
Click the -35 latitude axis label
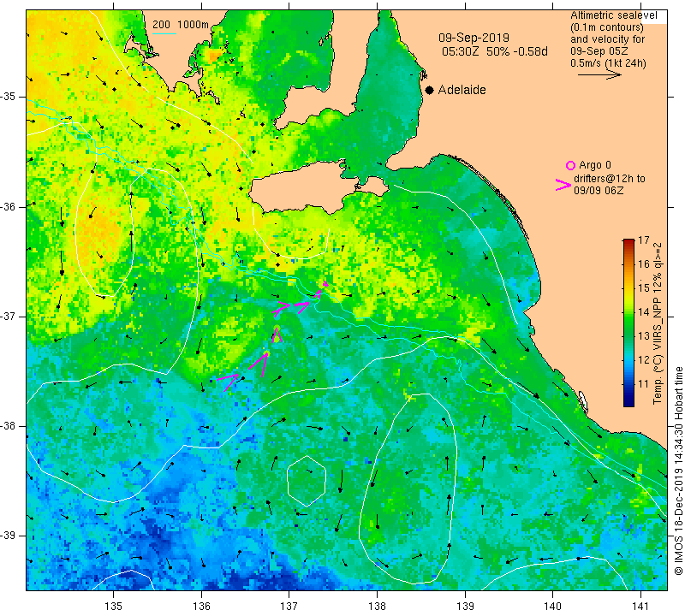point(9,97)
